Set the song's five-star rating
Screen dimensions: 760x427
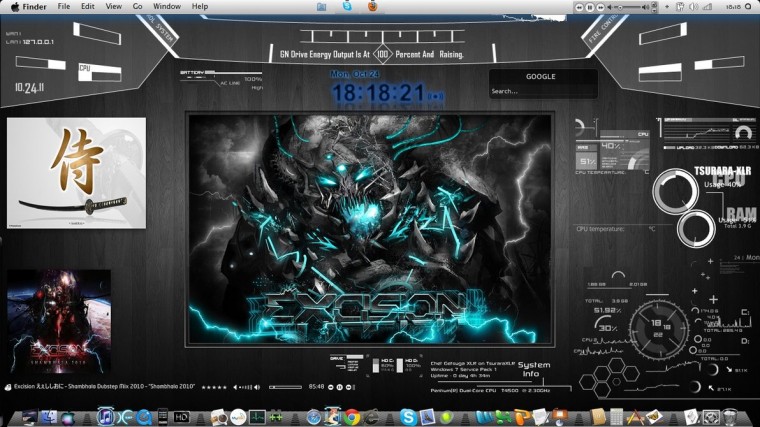[214, 387]
